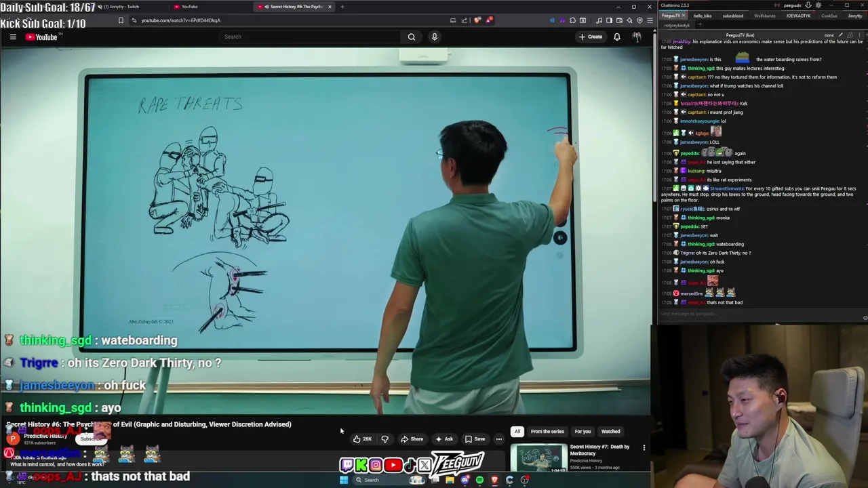Click the PeeguuTV (live) channel header
Viewport: 868px width, 488px height.
tap(739, 35)
